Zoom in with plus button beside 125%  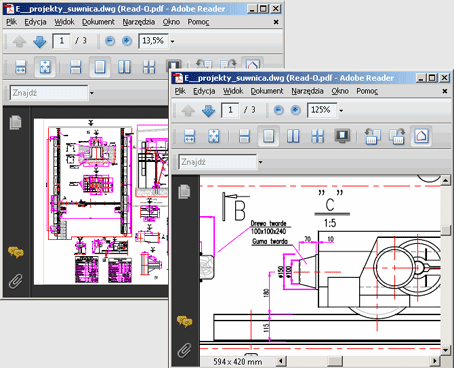point(295,110)
